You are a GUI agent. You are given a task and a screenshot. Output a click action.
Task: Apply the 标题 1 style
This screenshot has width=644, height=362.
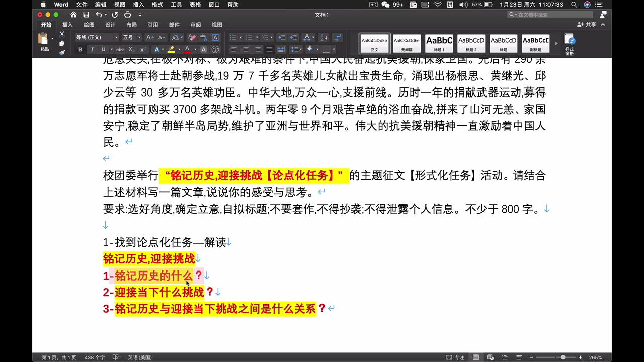click(x=439, y=44)
